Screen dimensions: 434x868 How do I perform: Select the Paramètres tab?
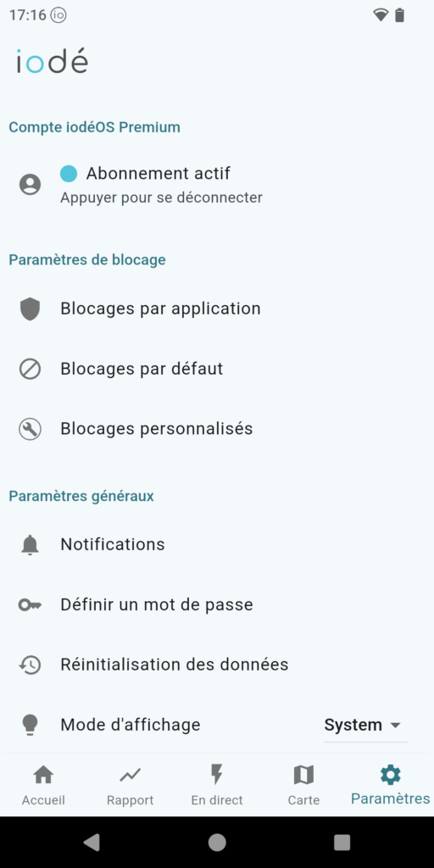click(x=390, y=785)
